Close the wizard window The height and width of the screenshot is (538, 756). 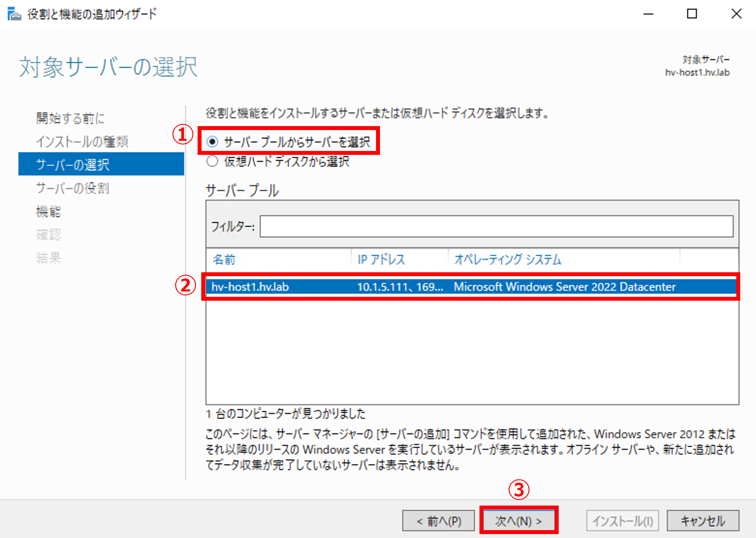point(736,14)
